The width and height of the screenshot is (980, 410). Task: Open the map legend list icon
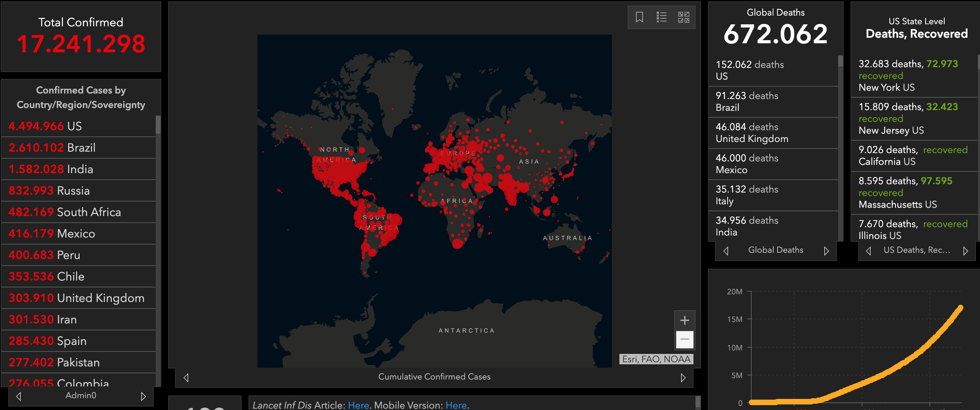point(661,17)
